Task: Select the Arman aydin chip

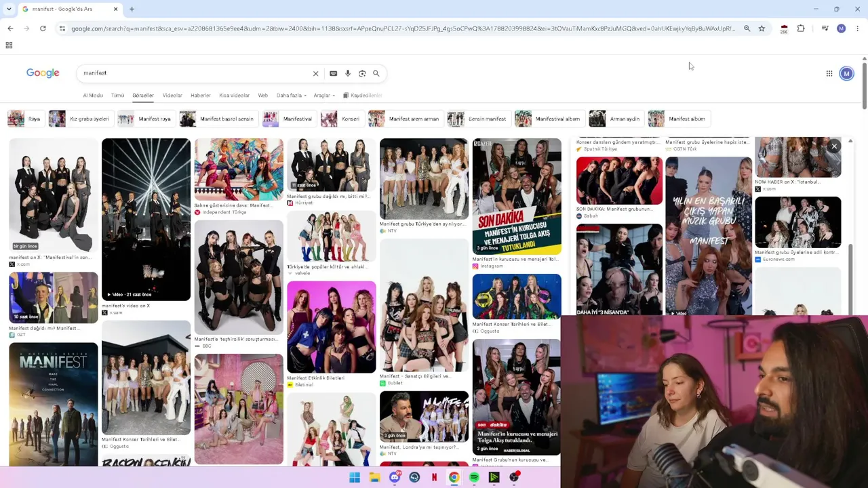Action: pos(616,119)
